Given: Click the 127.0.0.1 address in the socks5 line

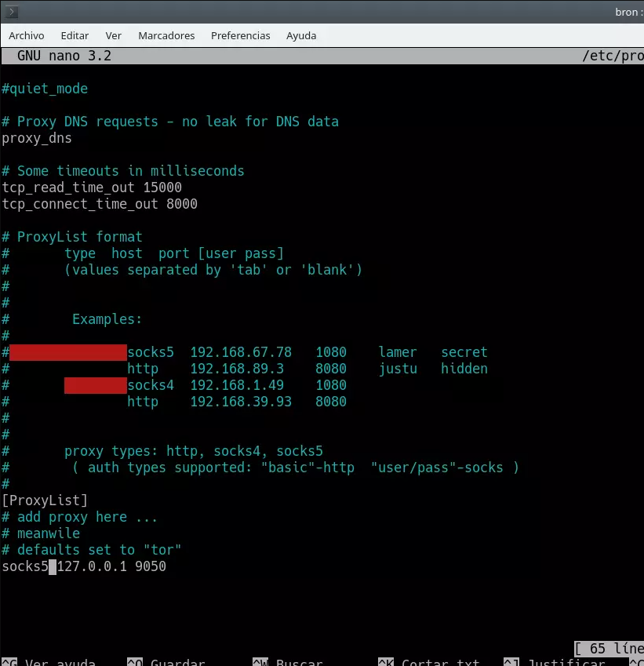Looking at the screenshot, I should (91, 566).
